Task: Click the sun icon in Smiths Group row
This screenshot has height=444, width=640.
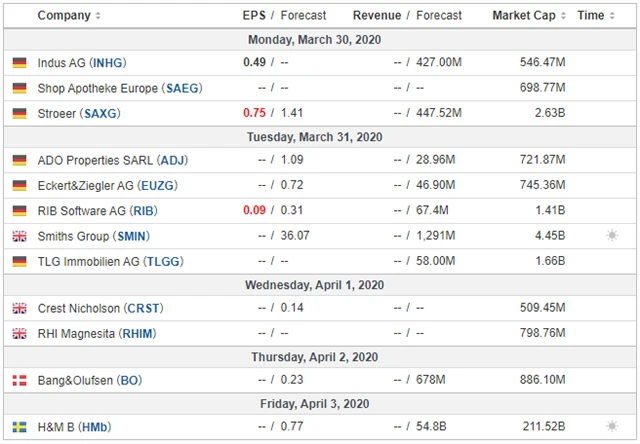Action: coord(612,236)
